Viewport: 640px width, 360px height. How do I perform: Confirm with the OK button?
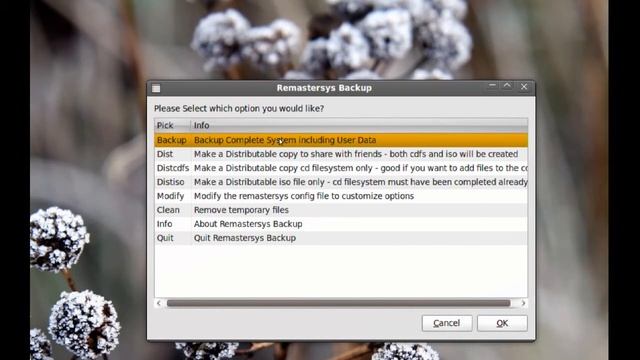(x=502, y=323)
